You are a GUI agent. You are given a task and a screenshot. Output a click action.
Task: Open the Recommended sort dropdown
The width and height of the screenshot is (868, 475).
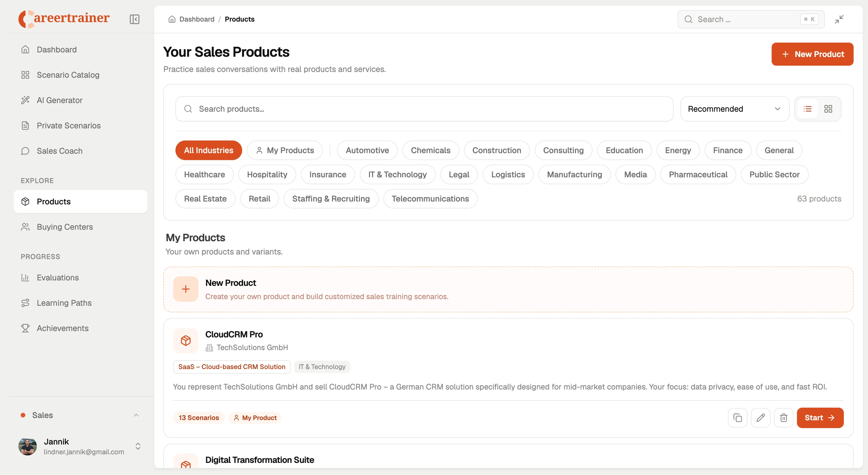click(x=735, y=109)
